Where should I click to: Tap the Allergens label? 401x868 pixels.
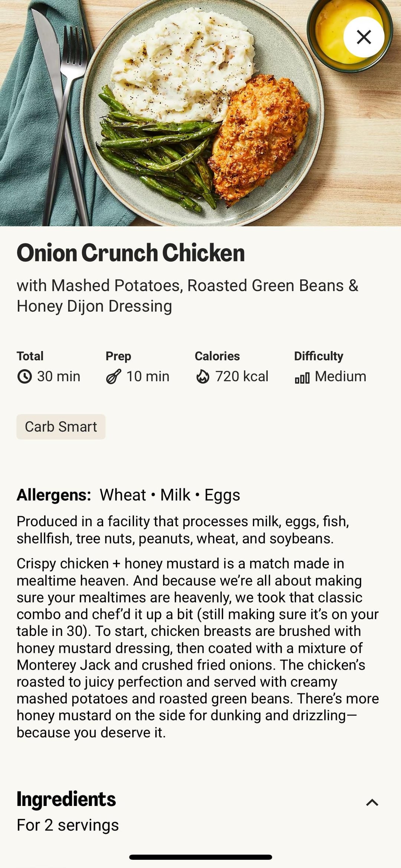(x=54, y=495)
